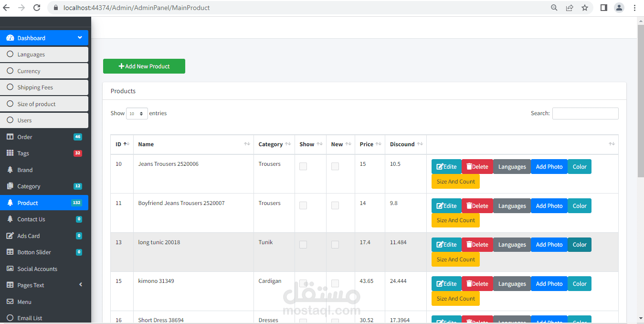Viewport: 644px width, 324px height.
Task: Open Size And Count for Jeans Trousers 2520006
Action: pyautogui.click(x=455, y=181)
